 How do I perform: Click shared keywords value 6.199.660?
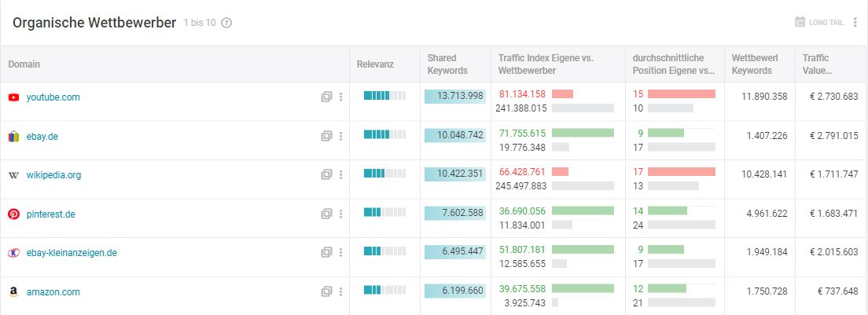tap(463, 291)
